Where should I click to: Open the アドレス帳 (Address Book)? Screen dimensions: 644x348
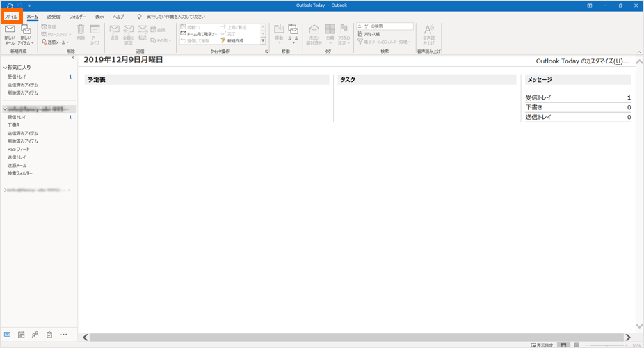click(371, 34)
